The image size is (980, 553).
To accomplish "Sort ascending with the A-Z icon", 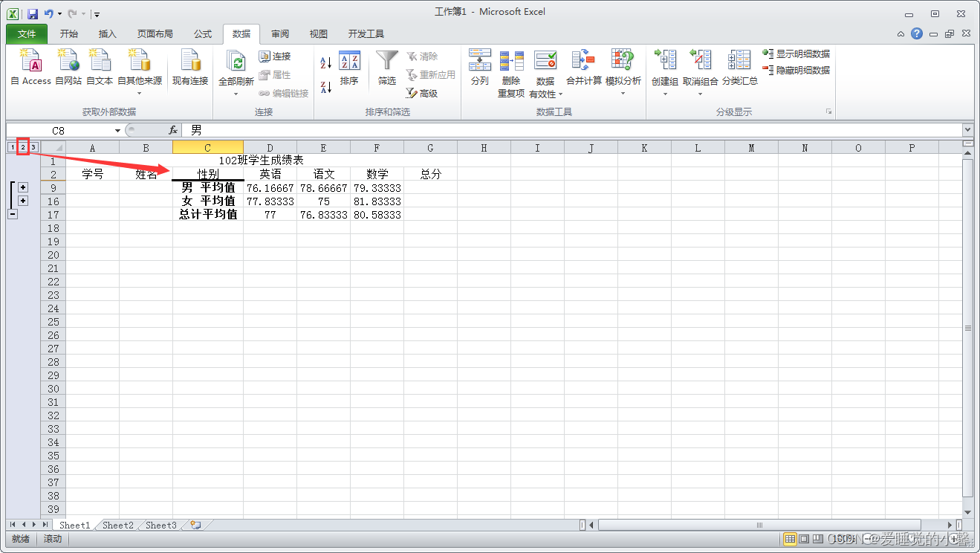I will click(326, 63).
